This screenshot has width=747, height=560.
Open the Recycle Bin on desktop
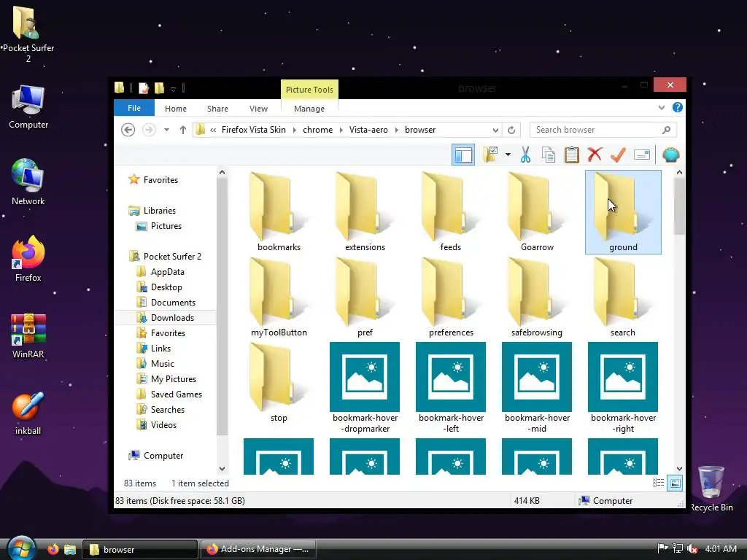pos(711,489)
